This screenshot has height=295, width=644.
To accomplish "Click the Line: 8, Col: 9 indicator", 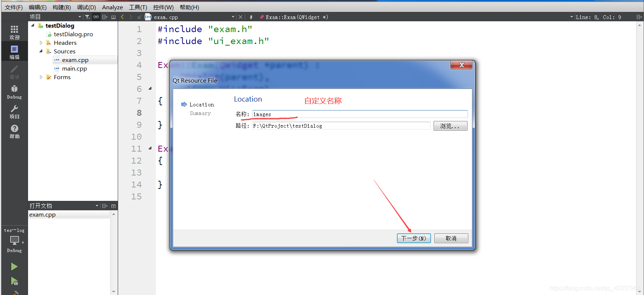I will click(598, 17).
